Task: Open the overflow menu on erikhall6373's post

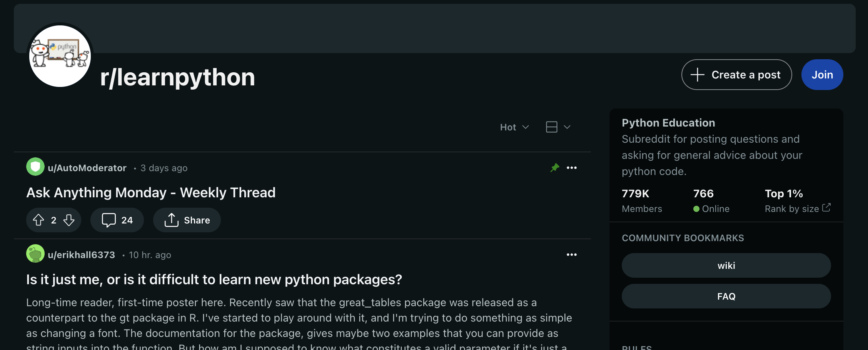Action: tap(572, 254)
